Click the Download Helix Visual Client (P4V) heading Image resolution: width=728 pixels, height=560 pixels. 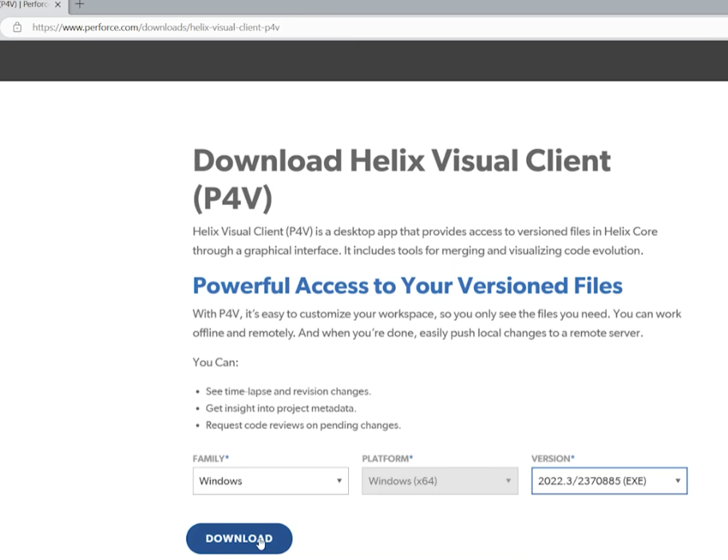(402, 179)
